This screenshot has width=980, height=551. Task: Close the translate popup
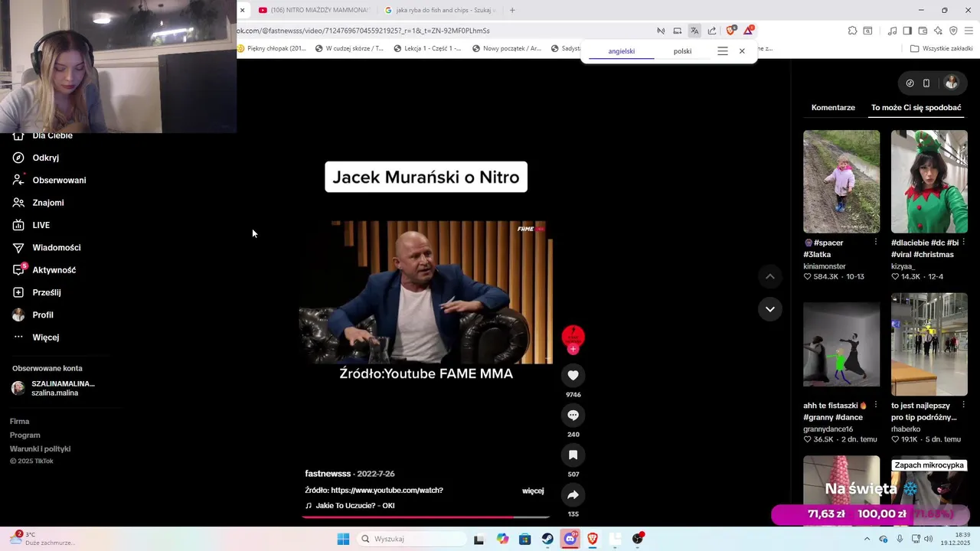(x=742, y=51)
